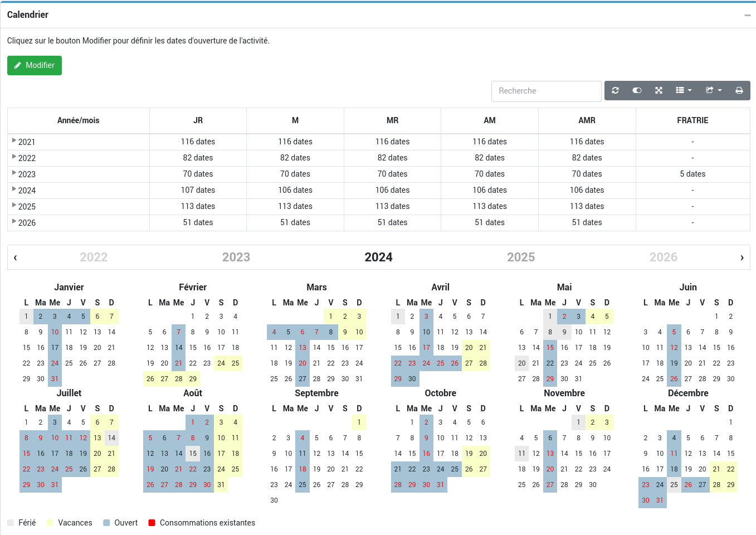Click the blue Ouvert legend swatch
Image resolution: width=756 pixels, height=535 pixels.
[106, 523]
